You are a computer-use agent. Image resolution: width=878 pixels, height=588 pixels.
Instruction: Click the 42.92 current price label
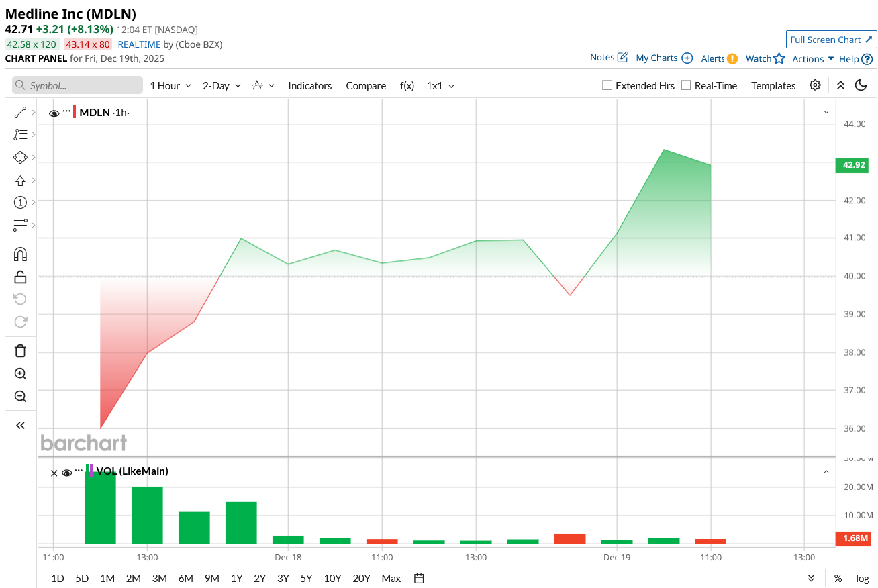(852, 164)
